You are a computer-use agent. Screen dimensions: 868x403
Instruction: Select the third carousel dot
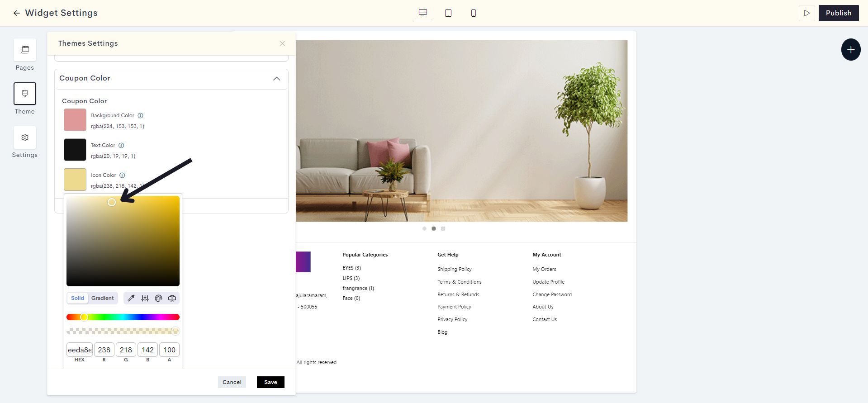pyautogui.click(x=443, y=228)
